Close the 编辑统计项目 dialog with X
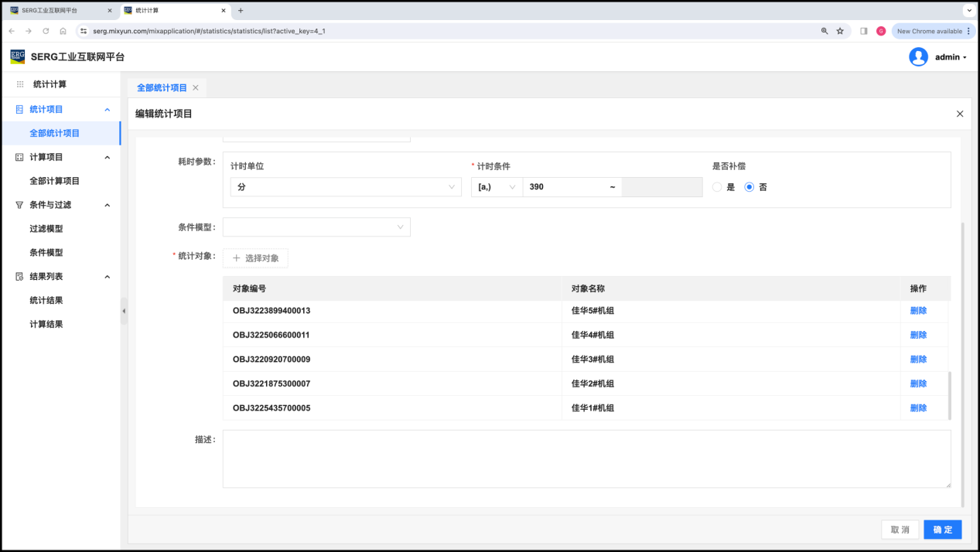The image size is (980, 552). [x=960, y=114]
